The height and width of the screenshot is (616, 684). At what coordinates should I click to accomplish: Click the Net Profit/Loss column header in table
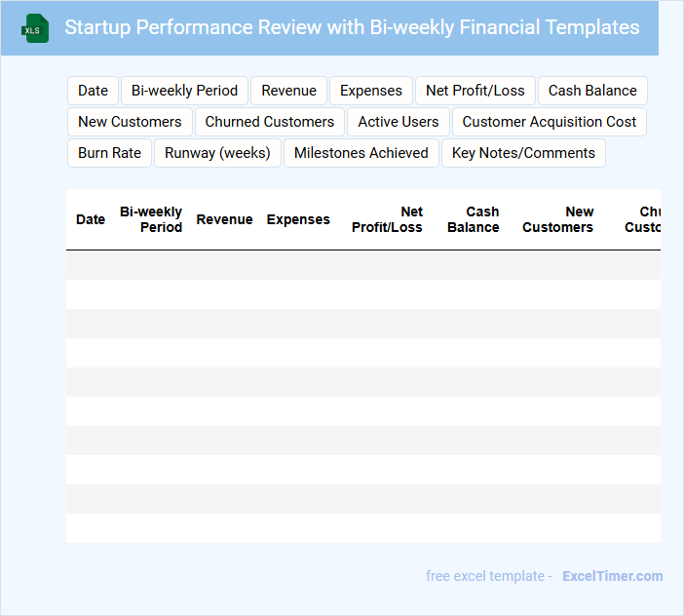pos(387,219)
